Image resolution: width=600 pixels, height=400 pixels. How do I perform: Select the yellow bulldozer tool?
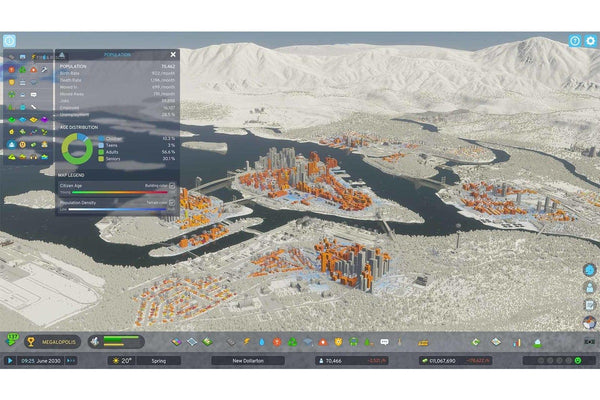pyautogui.click(x=423, y=343)
